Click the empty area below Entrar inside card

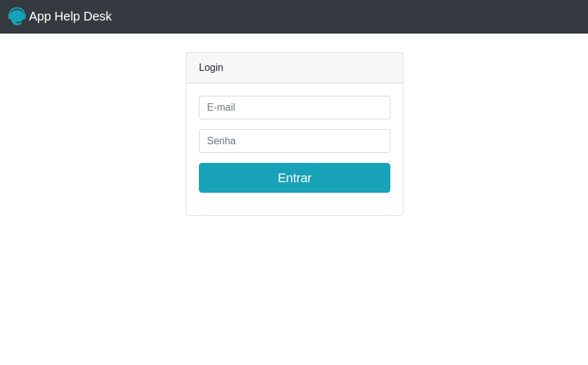[295, 204]
